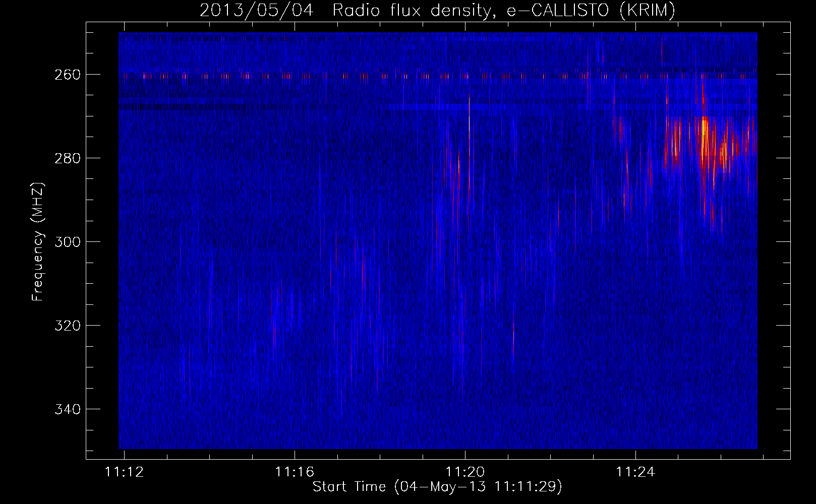
Task: Click the 11:16 time tick label
Action: 295,472
